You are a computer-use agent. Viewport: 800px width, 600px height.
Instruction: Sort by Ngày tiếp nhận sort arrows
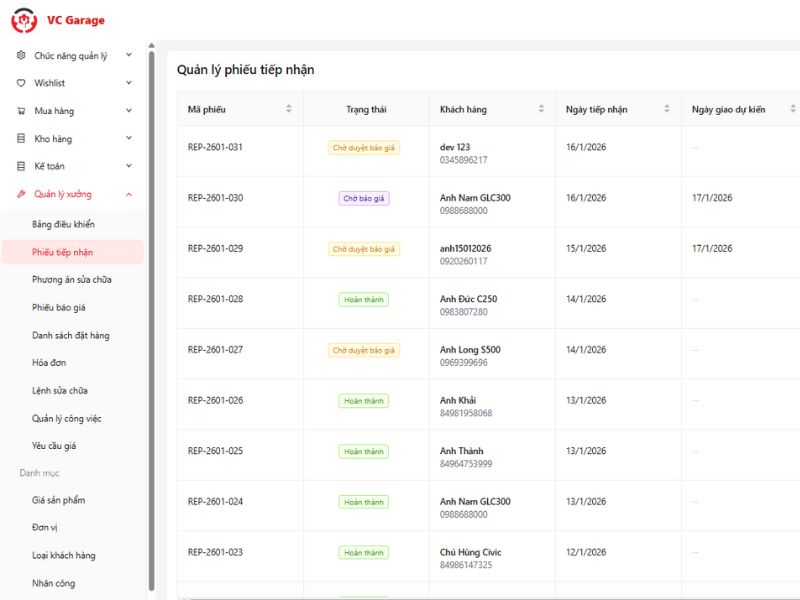pos(667,109)
